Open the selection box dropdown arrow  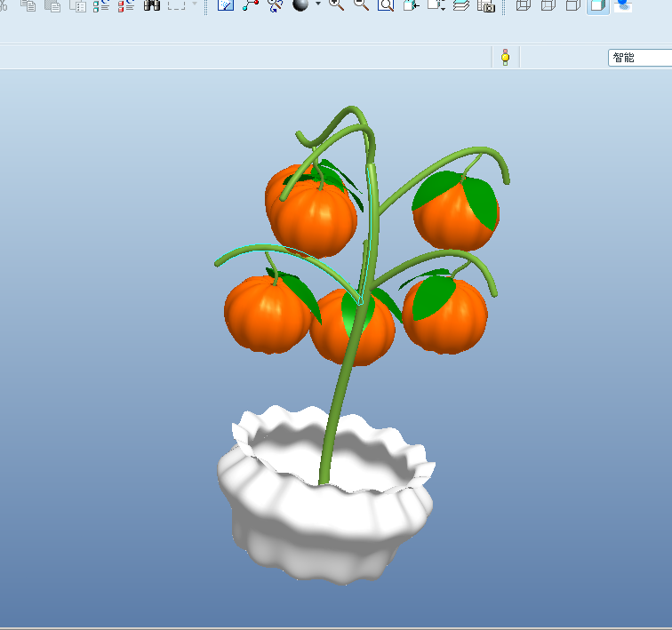(195, 4)
